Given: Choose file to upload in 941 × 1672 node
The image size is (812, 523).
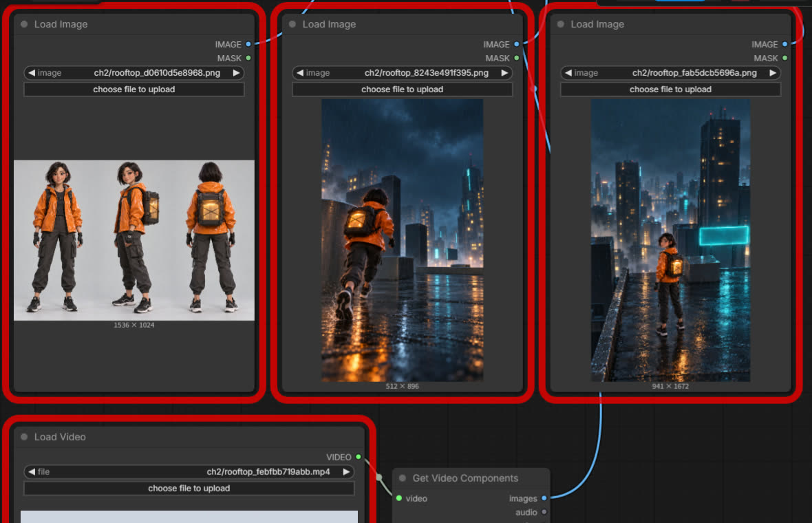Looking at the screenshot, I should (671, 89).
